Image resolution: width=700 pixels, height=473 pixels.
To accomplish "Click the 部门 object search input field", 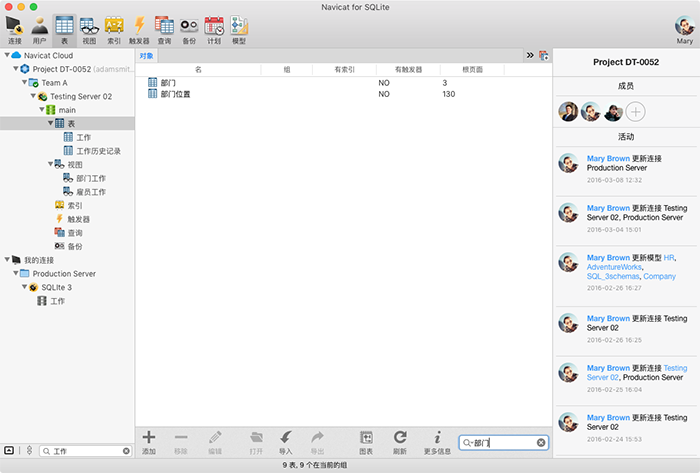I will pyautogui.click(x=504, y=443).
